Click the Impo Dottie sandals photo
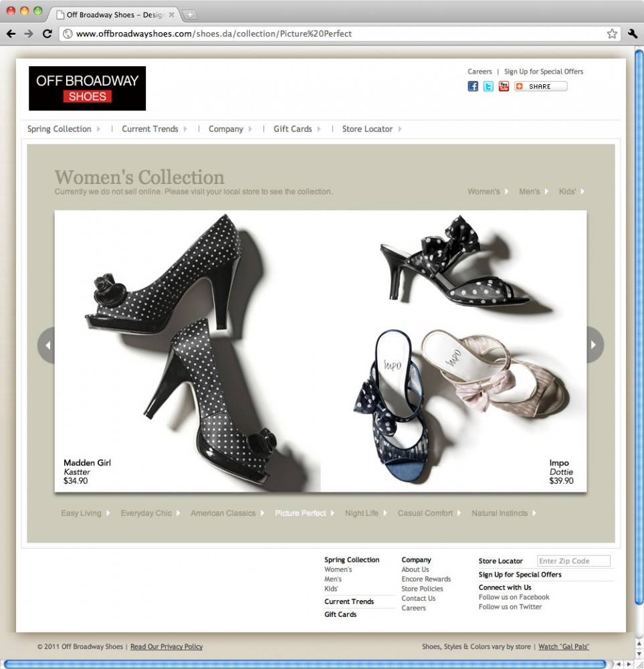The height and width of the screenshot is (669, 644). point(454,351)
